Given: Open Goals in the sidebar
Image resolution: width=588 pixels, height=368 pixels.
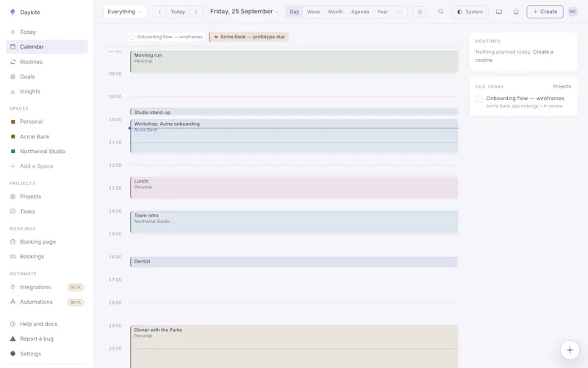Looking at the screenshot, I should pos(47,77).
